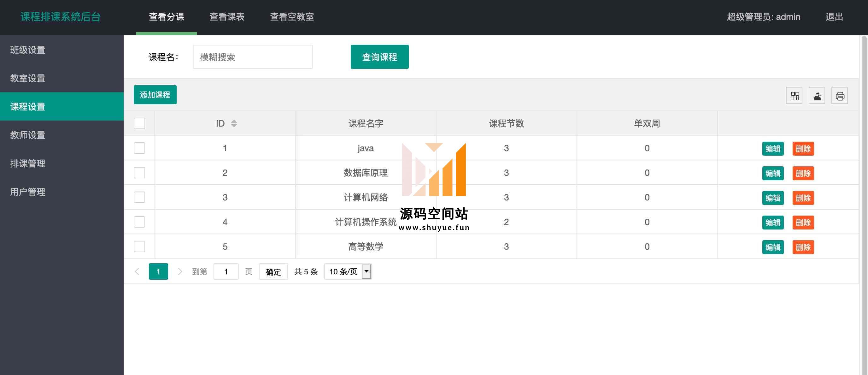Open 教师设置 in sidebar
868x375 pixels.
click(x=62, y=135)
